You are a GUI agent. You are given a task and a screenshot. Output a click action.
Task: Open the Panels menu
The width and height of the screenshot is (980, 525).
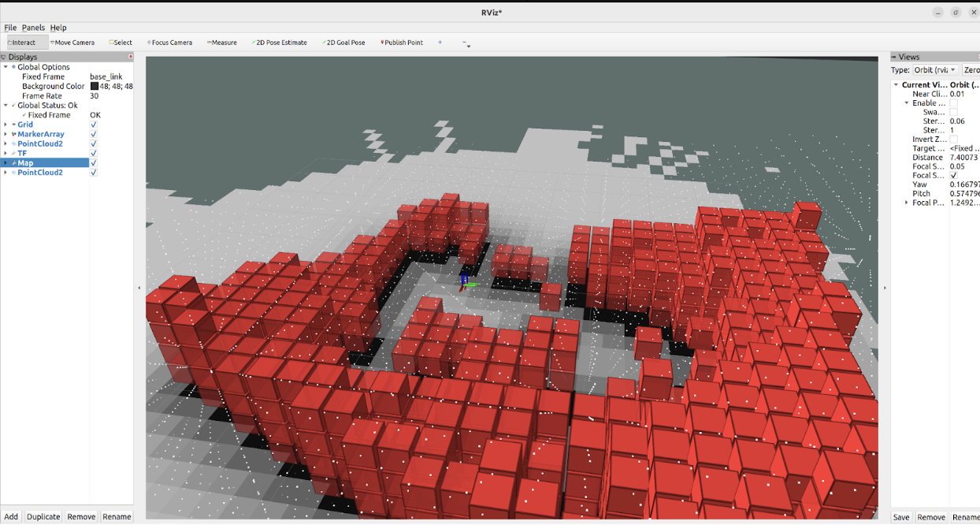pos(33,28)
